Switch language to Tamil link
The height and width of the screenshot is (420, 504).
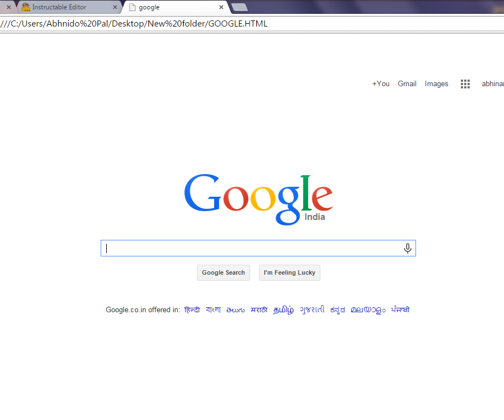coord(283,310)
